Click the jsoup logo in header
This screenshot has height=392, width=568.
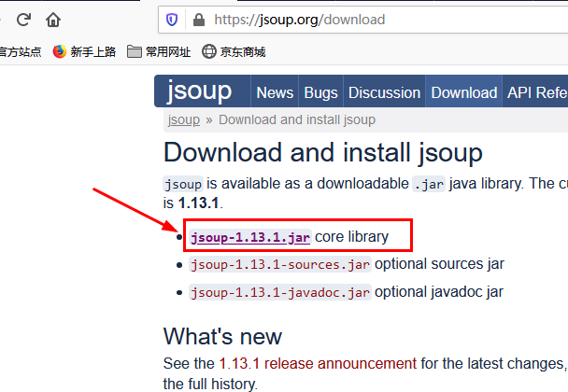point(199,91)
